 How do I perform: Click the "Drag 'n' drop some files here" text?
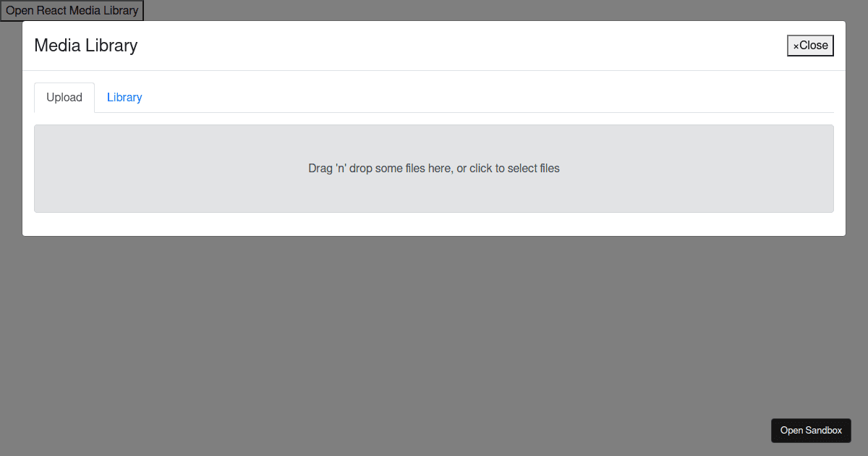[x=380, y=168]
